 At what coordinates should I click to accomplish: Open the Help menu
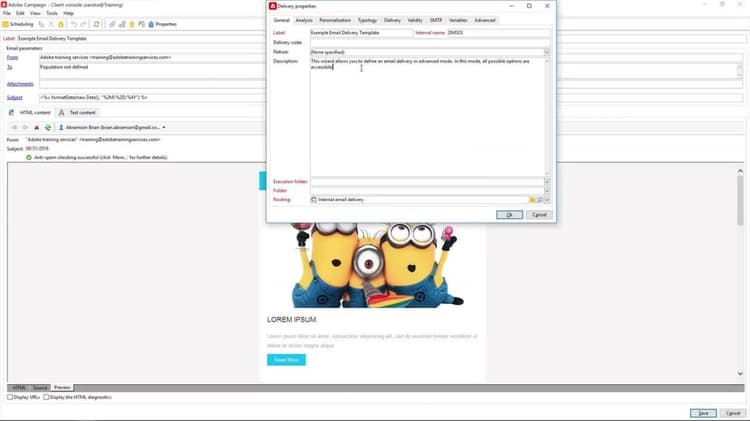pyautogui.click(x=68, y=13)
